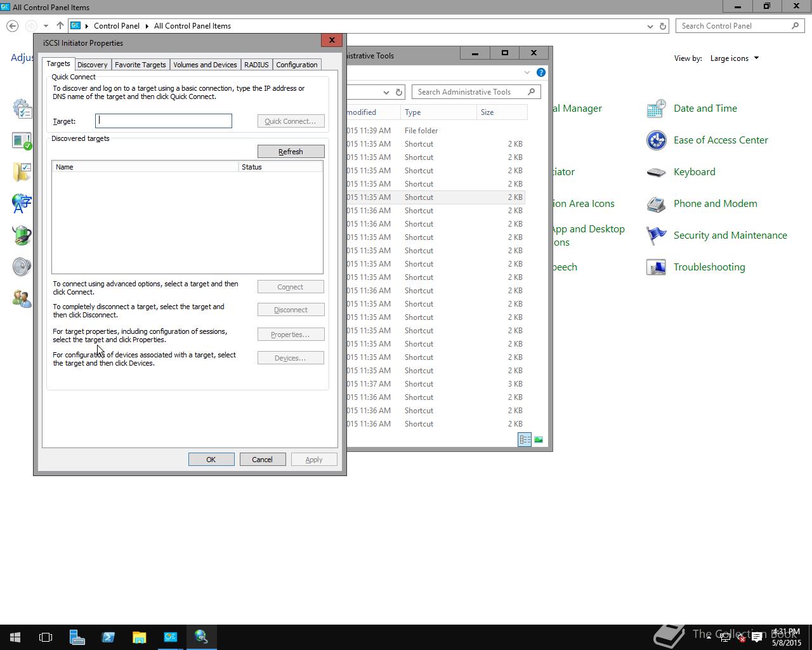Click the Control Panel Back arrow
812x650 pixels.
click(x=13, y=26)
